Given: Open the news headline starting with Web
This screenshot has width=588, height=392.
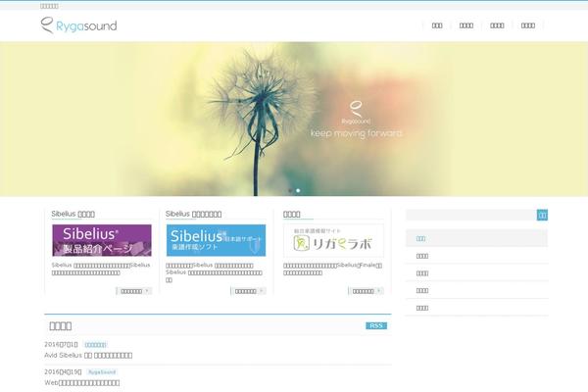Looking at the screenshot, I should coord(81,382).
